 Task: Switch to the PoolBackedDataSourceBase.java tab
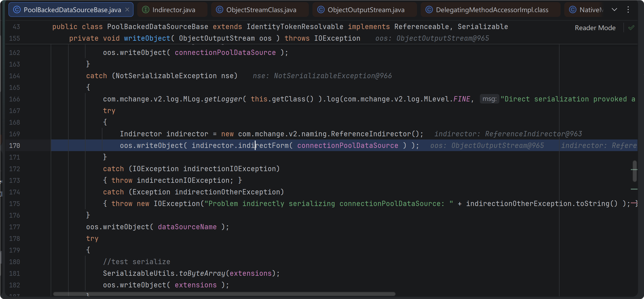pyautogui.click(x=71, y=10)
